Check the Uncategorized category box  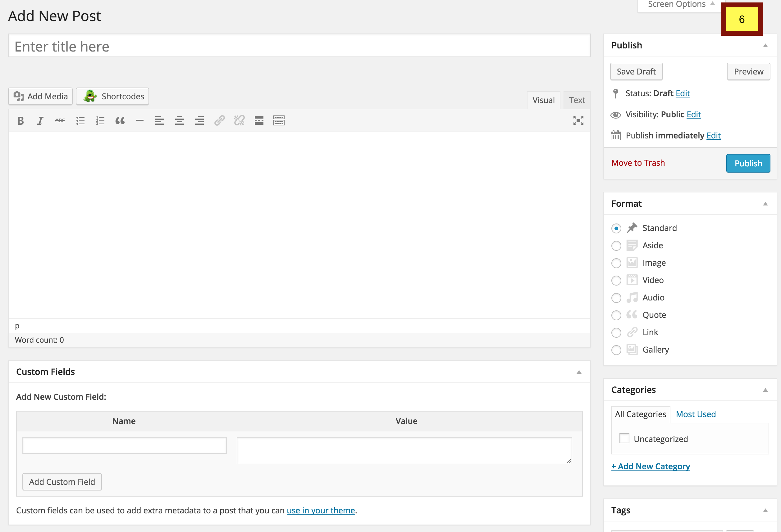point(624,439)
